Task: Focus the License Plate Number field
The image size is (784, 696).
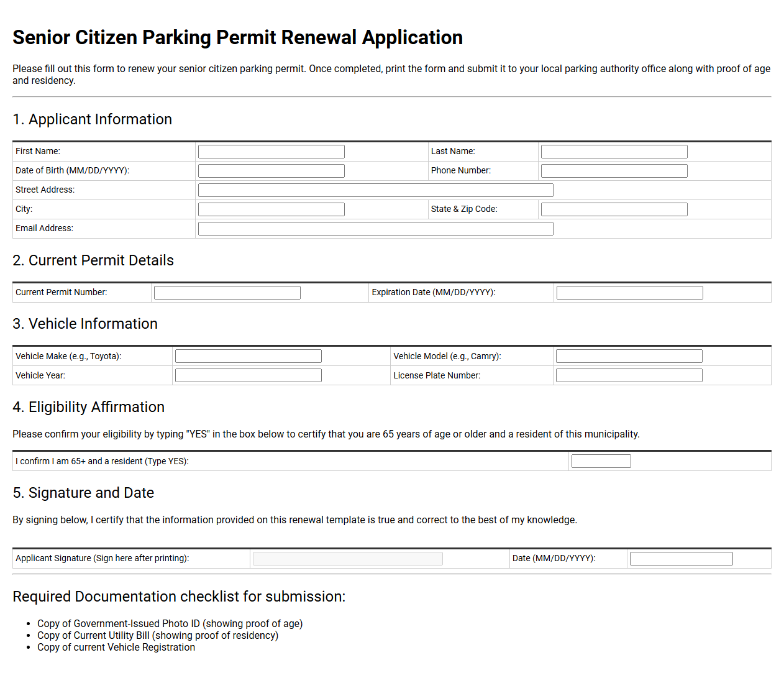Action: (x=629, y=375)
